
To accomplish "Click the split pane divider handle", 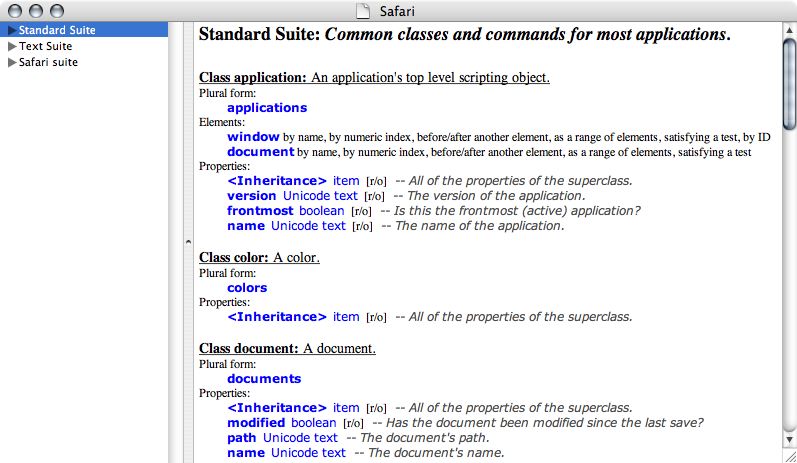I will click(x=189, y=242).
